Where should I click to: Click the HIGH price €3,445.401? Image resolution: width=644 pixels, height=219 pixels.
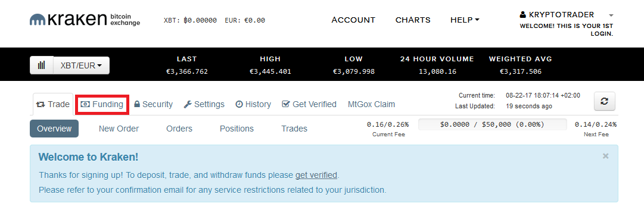point(270,72)
